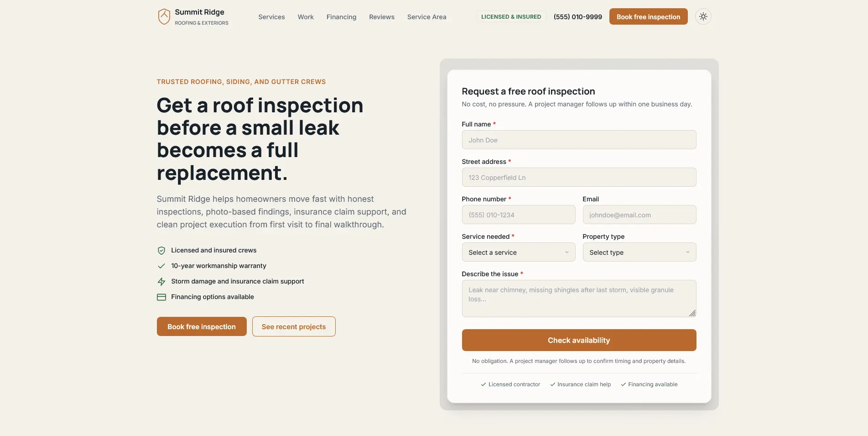Click the checkmark next to Licensed contractor

click(483, 384)
